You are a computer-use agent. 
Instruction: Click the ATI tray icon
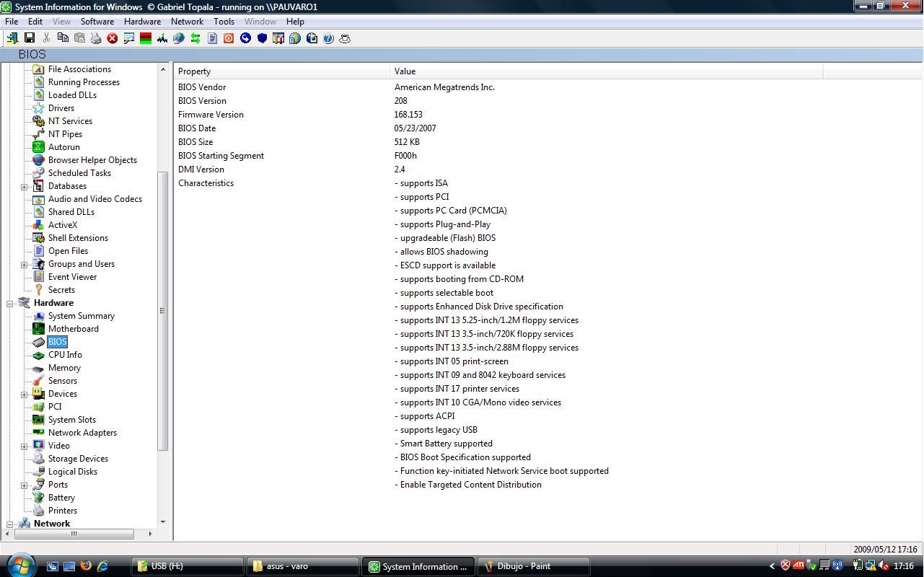tap(798, 565)
